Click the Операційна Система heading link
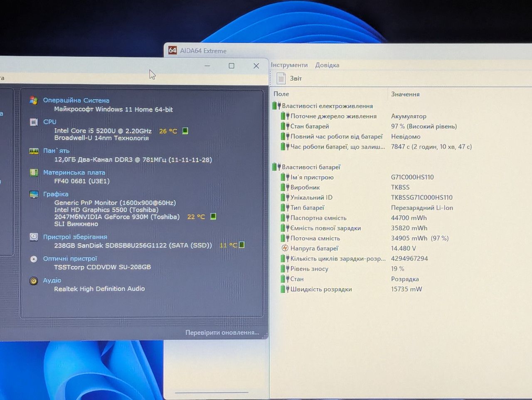The width and height of the screenshot is (532, 400). [76, 100]
